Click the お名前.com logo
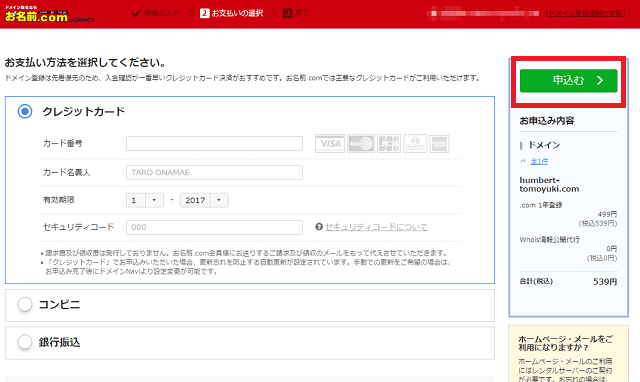This screenshot has height=382, width=640. [x=49, y=15]
